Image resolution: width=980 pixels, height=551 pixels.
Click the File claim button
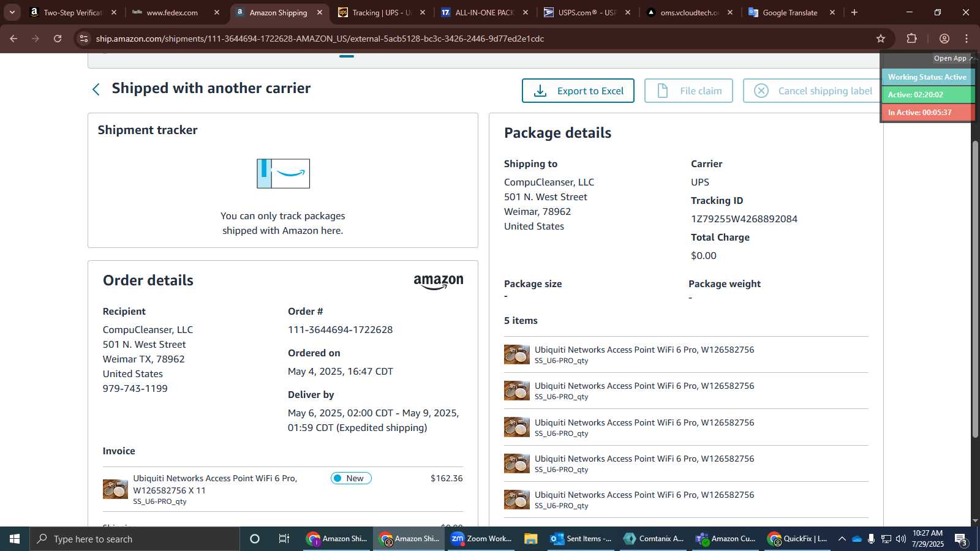pos(688,91)
